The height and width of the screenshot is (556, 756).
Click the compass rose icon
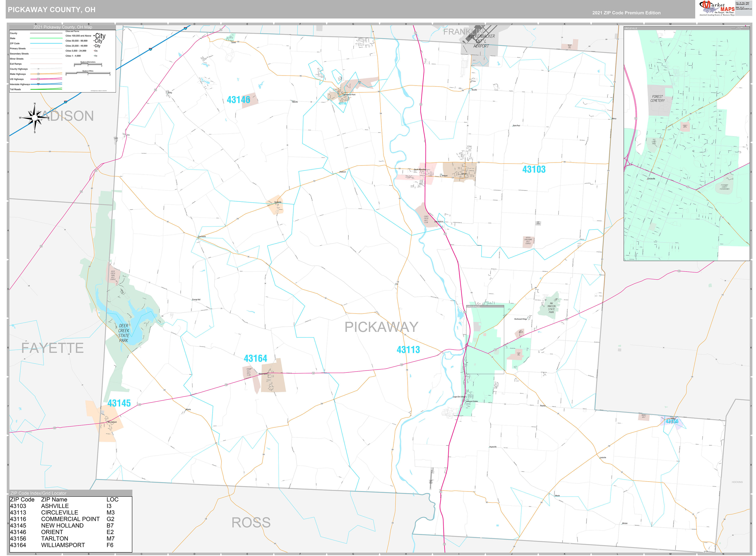coord(35,117)
